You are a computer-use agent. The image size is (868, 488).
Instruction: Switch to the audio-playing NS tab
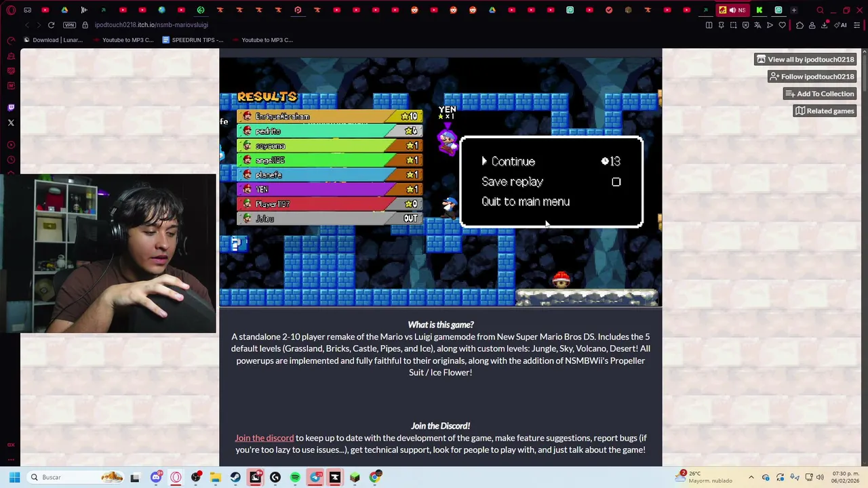[x=732, y=10]
